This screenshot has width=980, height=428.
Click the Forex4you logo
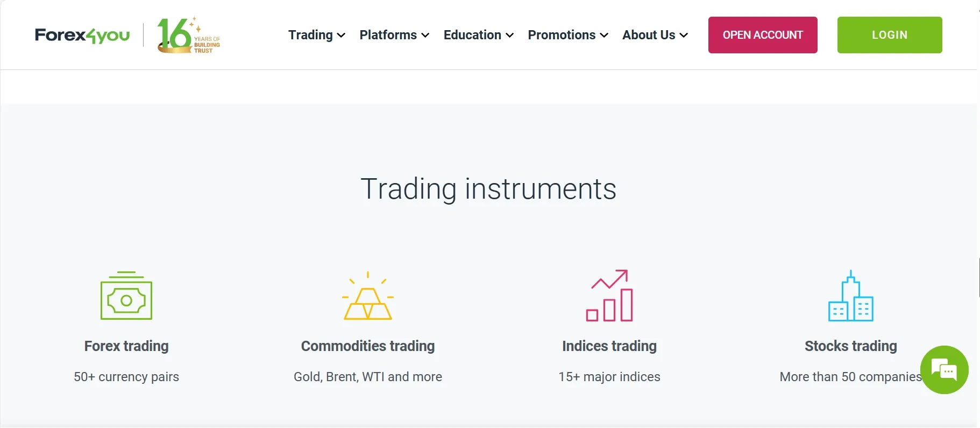tap(82, 35)
